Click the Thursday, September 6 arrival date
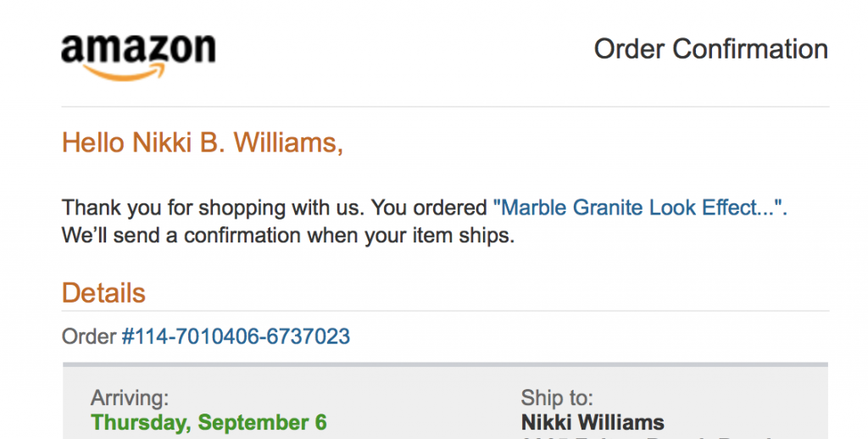The width and height of the screenshot is (868, 439). (x=209, y=422)
